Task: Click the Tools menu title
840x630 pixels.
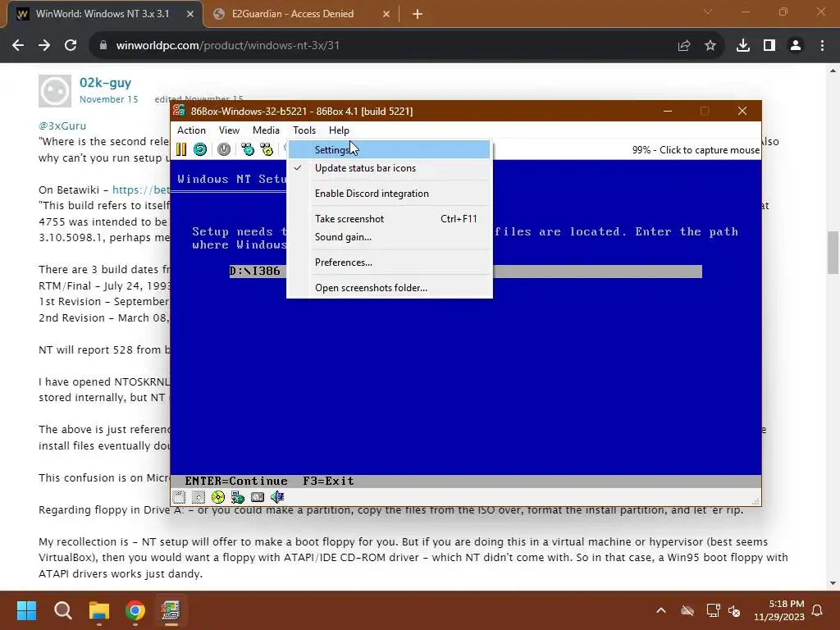Action: click(x=304, y=130)
